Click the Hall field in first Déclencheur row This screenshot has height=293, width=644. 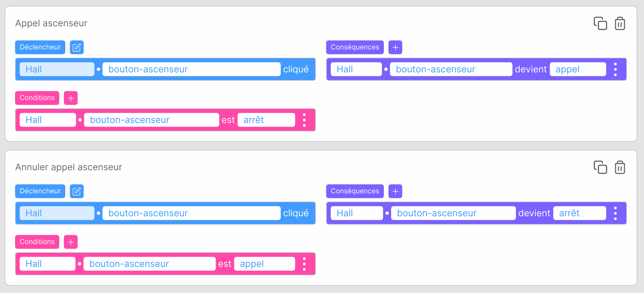pyautogui.click(x=57, y=69)
